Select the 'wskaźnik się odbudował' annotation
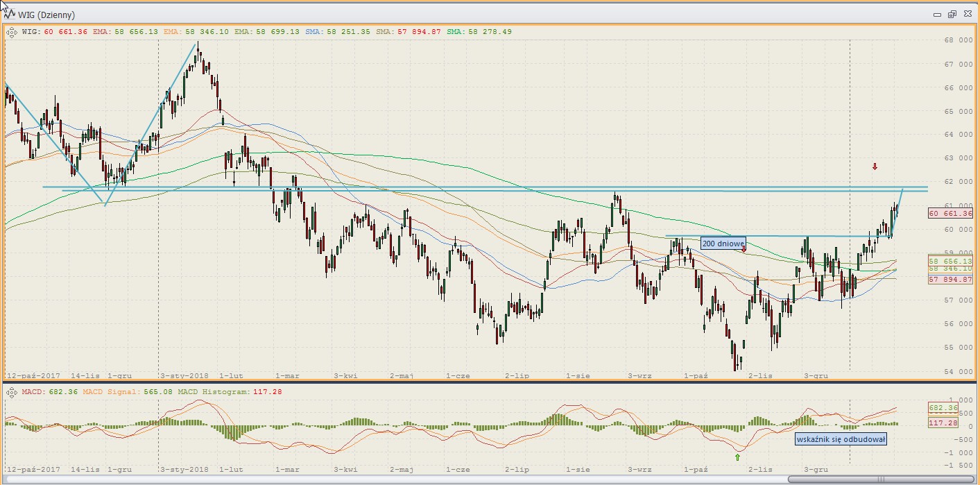Viewport: 980px width, 485px height. tap(841, 439)
